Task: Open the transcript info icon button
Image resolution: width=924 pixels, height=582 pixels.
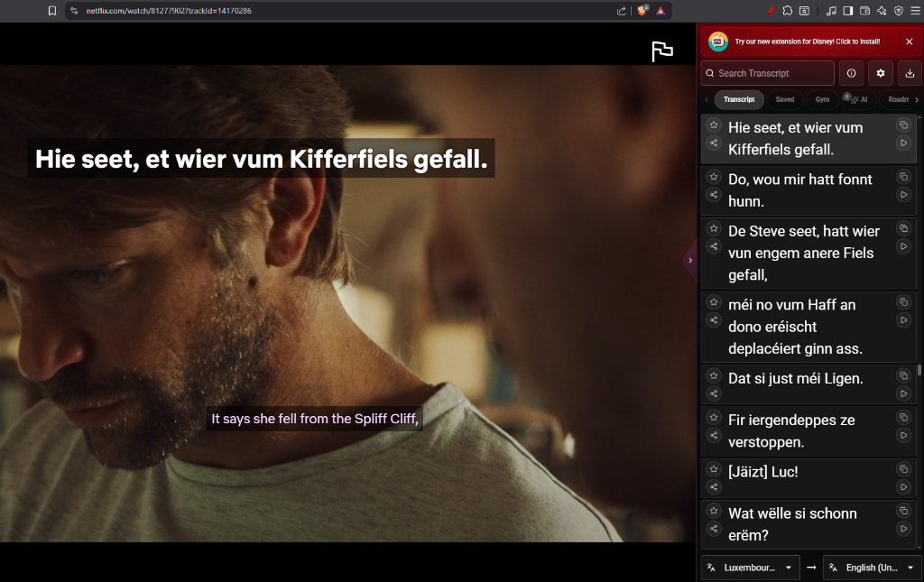Action: 851,73
